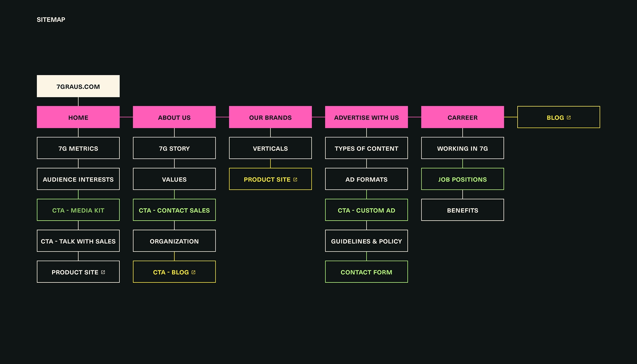The image size is (637, 364).
Task: Select the 7G METRICS node
Action: pyautogui.click(x=78, y=148)
